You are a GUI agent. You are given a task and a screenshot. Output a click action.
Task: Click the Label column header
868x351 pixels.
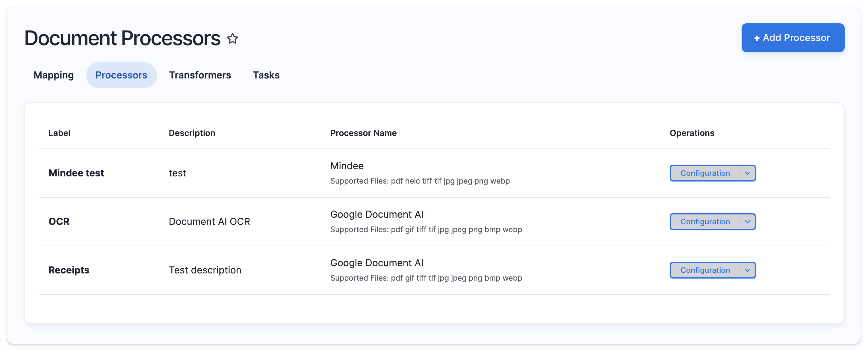pyautogui.click(x=59, y=133)
